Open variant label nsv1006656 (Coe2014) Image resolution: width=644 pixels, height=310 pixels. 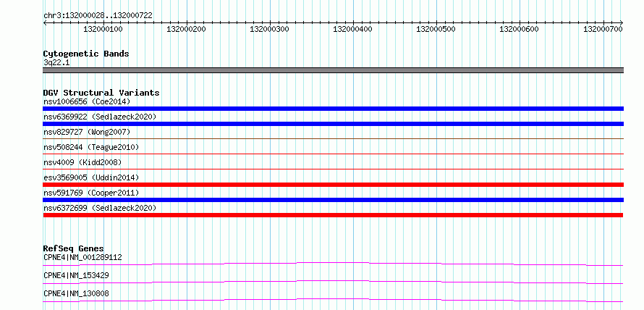87,101
